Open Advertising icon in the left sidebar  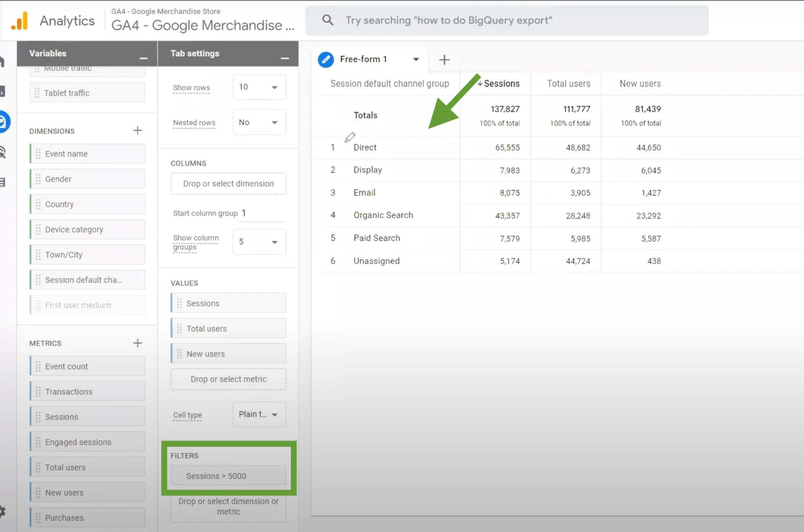3,152
